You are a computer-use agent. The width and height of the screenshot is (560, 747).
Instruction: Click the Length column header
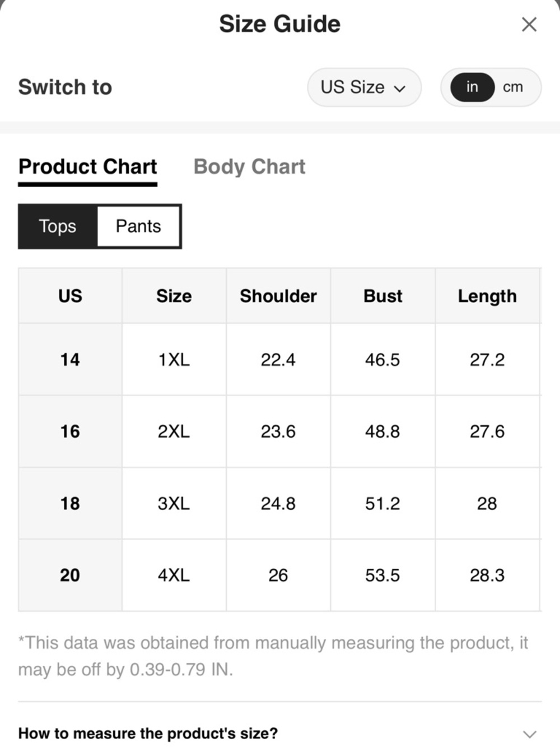click(x=487, y=296)
